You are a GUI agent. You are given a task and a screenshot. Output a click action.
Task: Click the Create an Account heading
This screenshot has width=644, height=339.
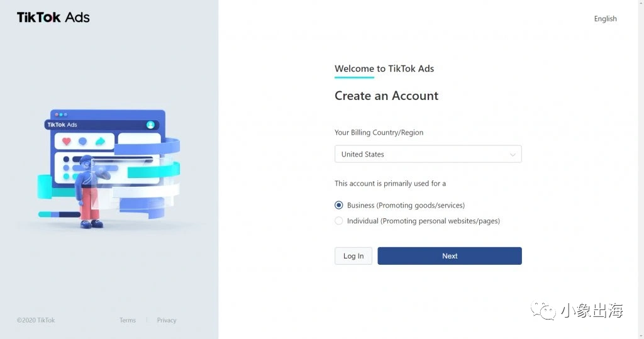click(x=387, y=96)
